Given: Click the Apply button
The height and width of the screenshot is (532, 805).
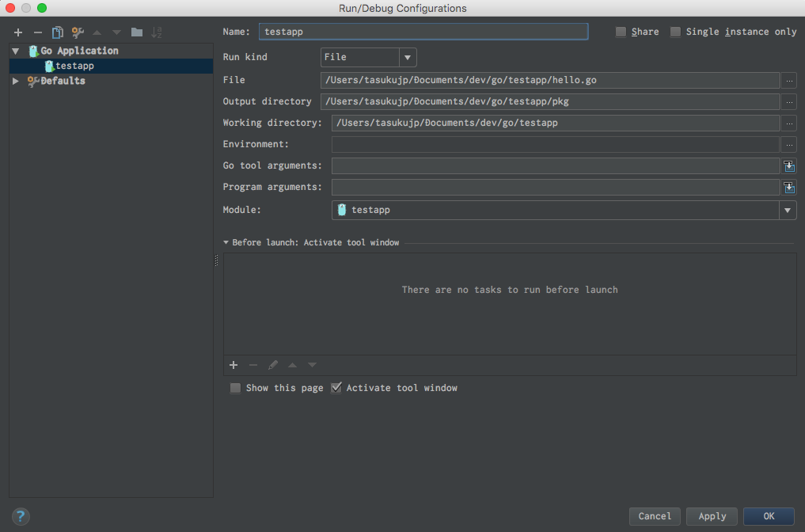Looking at the screenshot, I should click(712, 516).
